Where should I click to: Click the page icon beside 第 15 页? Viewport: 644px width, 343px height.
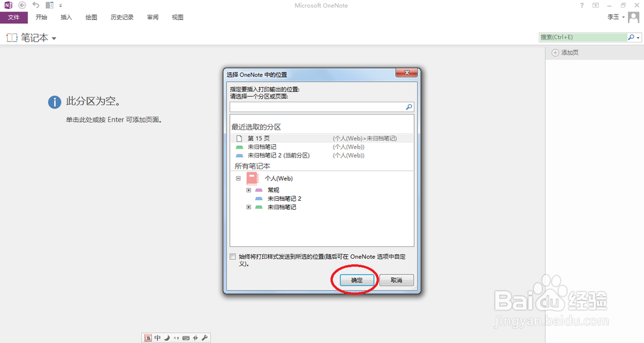(240, 138)
